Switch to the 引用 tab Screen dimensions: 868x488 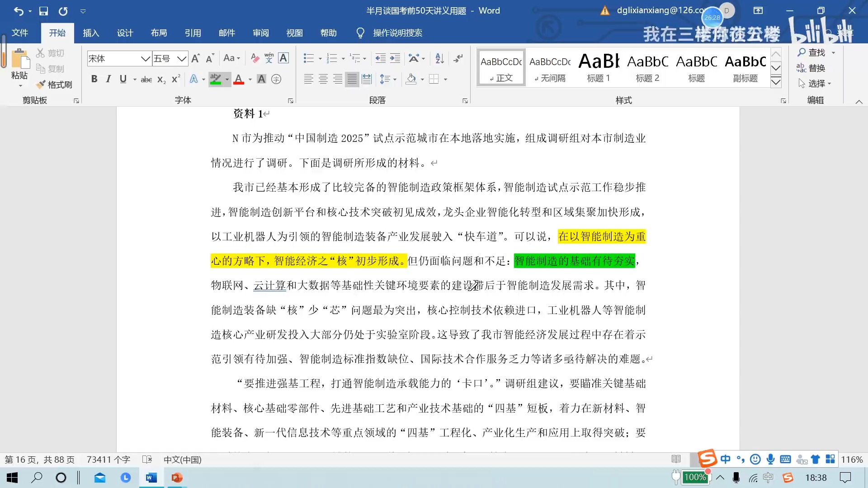click(193, 33)
